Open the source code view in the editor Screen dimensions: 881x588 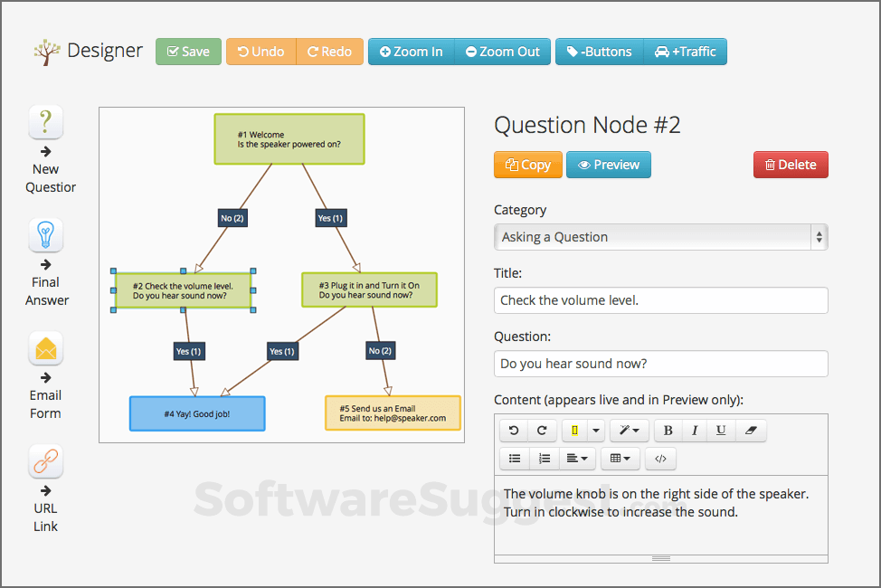[x=660, y=459]
